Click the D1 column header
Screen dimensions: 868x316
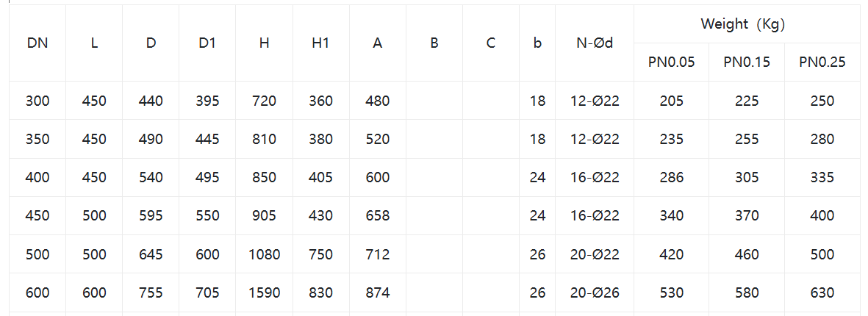pos(207,43)
